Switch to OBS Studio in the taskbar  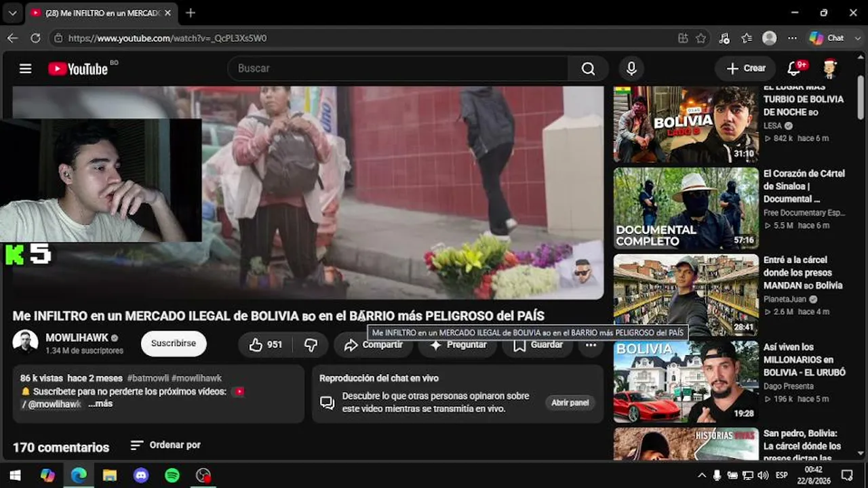[203, 475]
